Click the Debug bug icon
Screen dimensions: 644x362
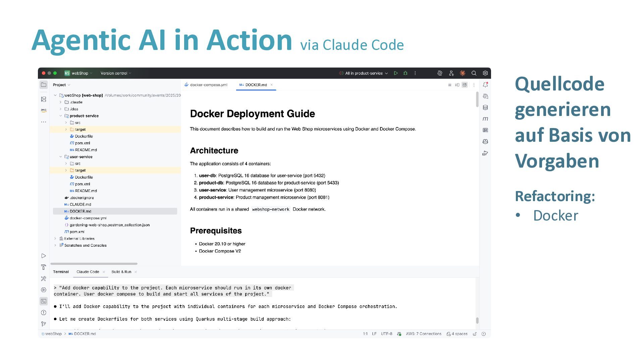pos(406,73)
